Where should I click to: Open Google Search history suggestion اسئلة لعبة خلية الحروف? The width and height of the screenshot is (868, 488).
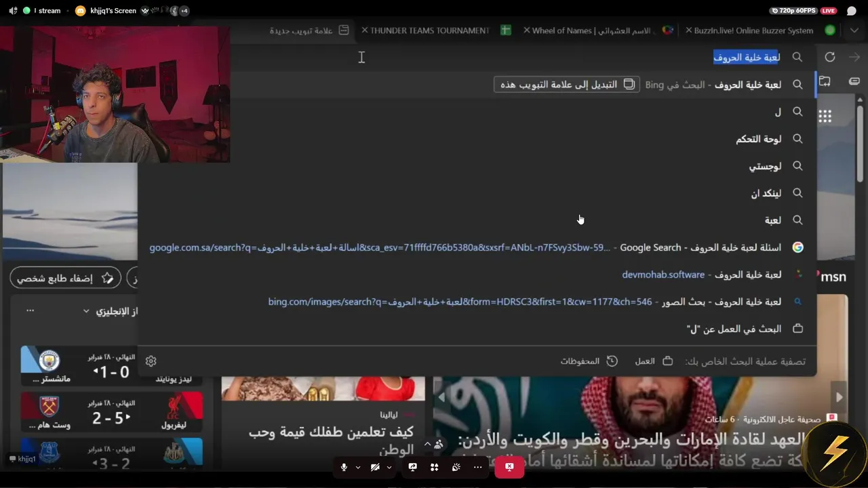[x=477, y=247]
